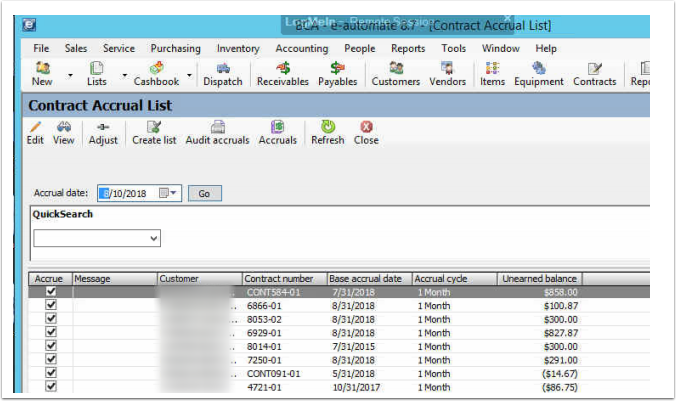Open the Service menu
676x401 pixels.
pos(119,48)
